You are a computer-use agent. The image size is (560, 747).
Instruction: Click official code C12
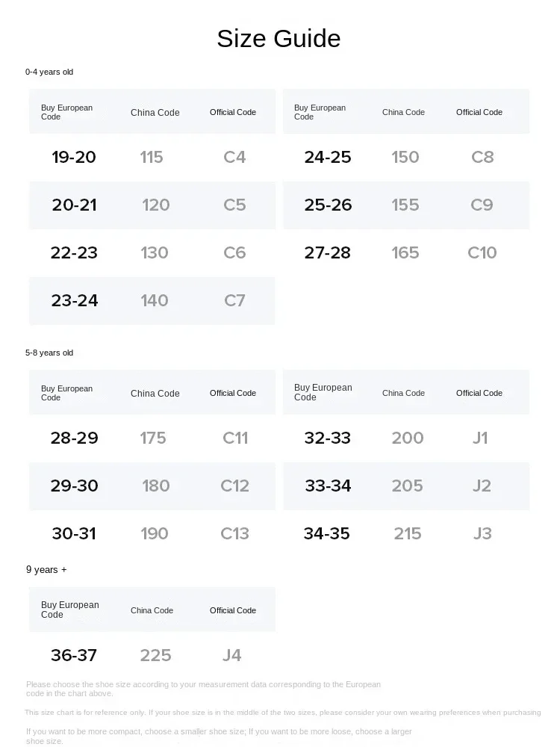(x=234, y=486)
